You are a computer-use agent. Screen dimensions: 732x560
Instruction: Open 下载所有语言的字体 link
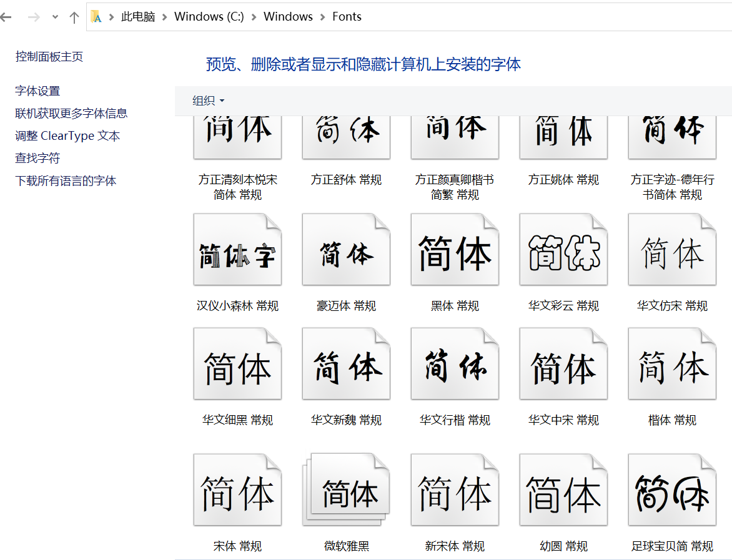click(66, 180)
